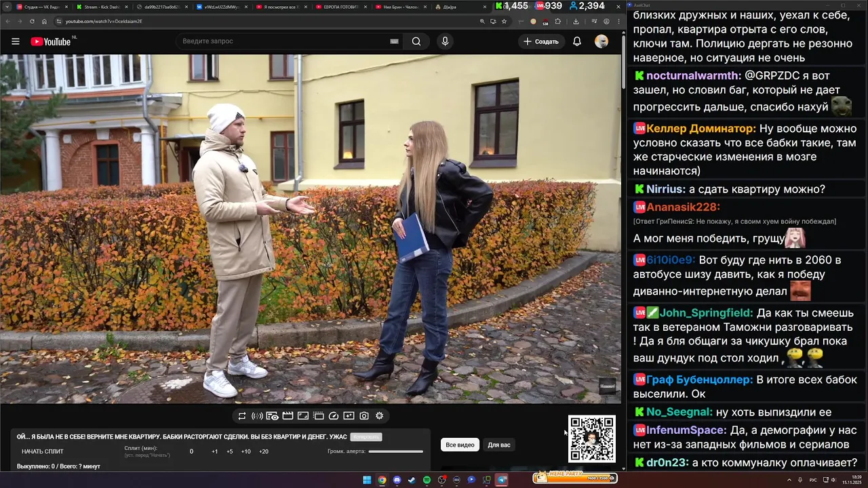
Task: Open the on-screen keyboard icon in search box
Action: [394, 41]
